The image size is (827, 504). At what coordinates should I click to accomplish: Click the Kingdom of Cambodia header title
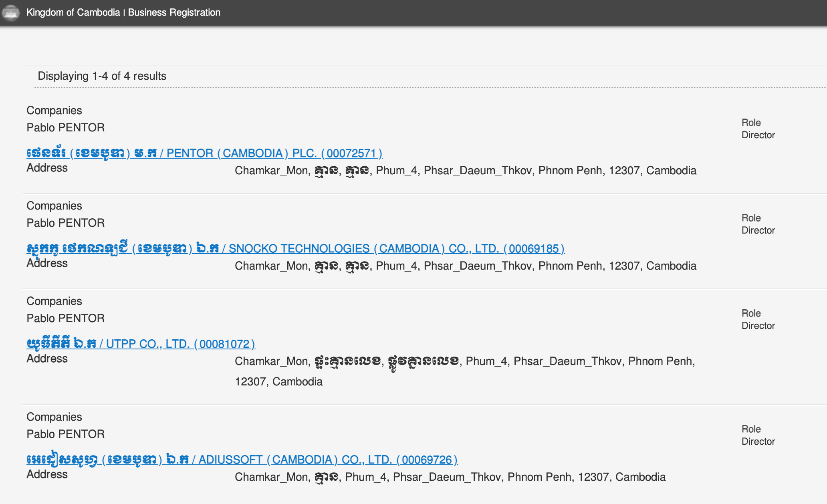click(73, 12)
